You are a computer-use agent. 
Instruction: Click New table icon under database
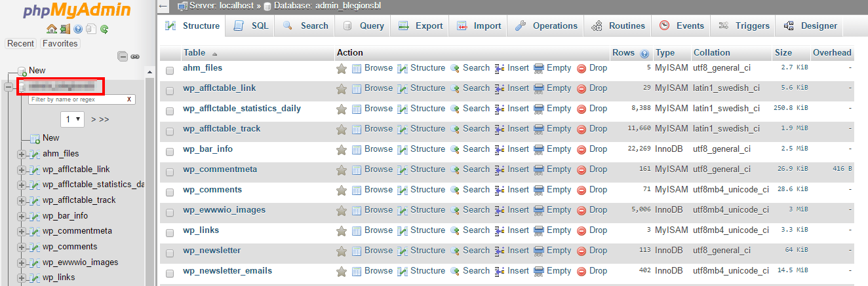pos(35,138)
